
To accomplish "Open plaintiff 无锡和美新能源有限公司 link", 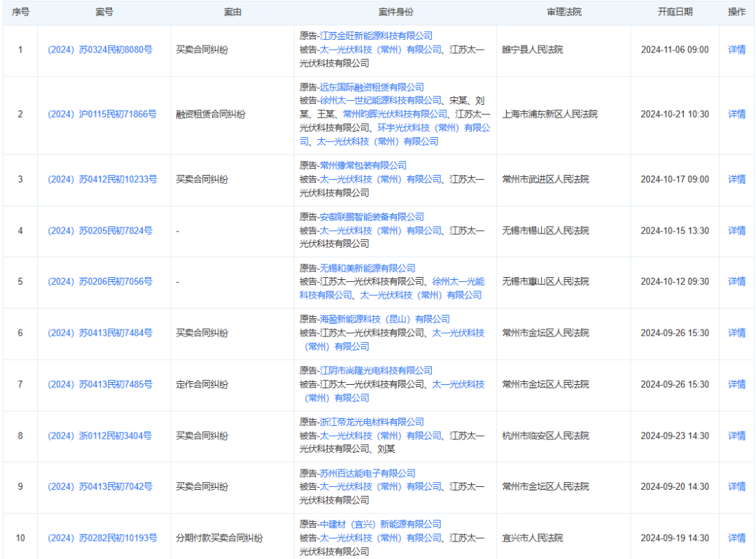I will tap(367, 268).
